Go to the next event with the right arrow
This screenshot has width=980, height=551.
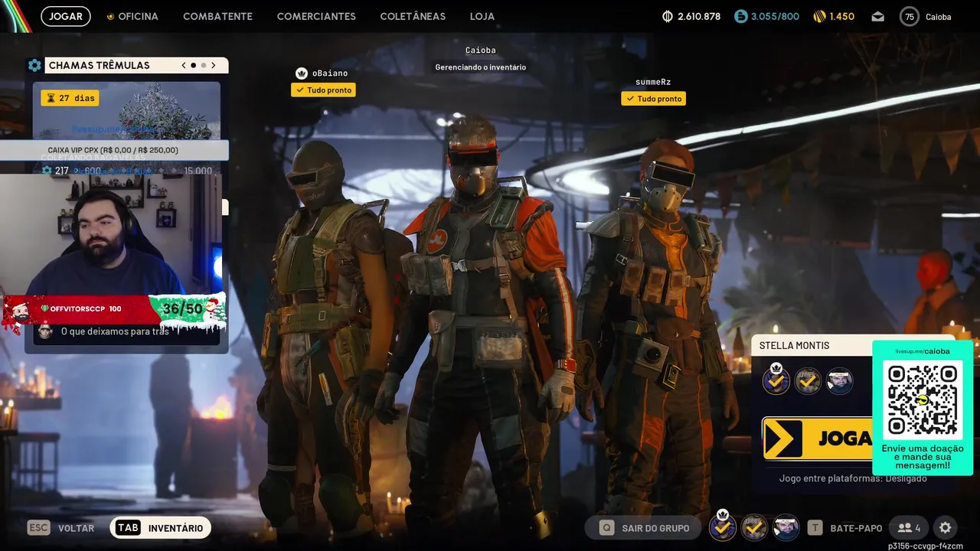[214, 65]
